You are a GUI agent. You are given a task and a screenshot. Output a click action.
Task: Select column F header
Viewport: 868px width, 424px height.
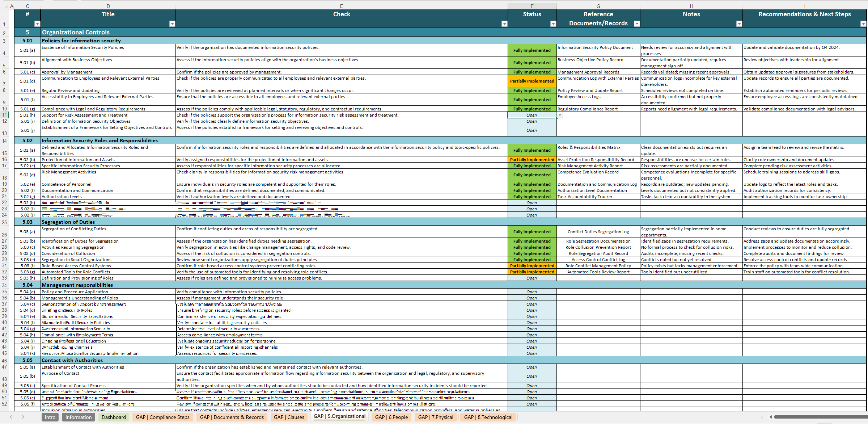tap(532, 6)
